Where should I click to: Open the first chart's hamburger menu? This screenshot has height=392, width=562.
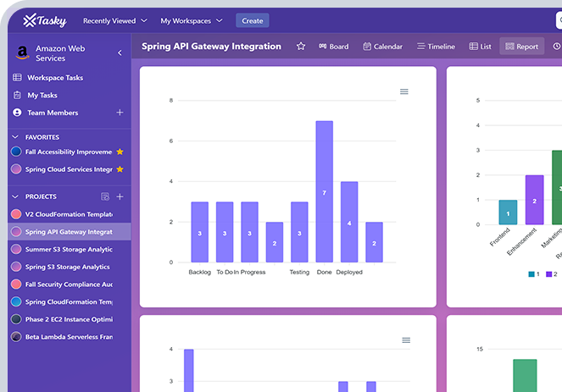click(x=404, y=91)
